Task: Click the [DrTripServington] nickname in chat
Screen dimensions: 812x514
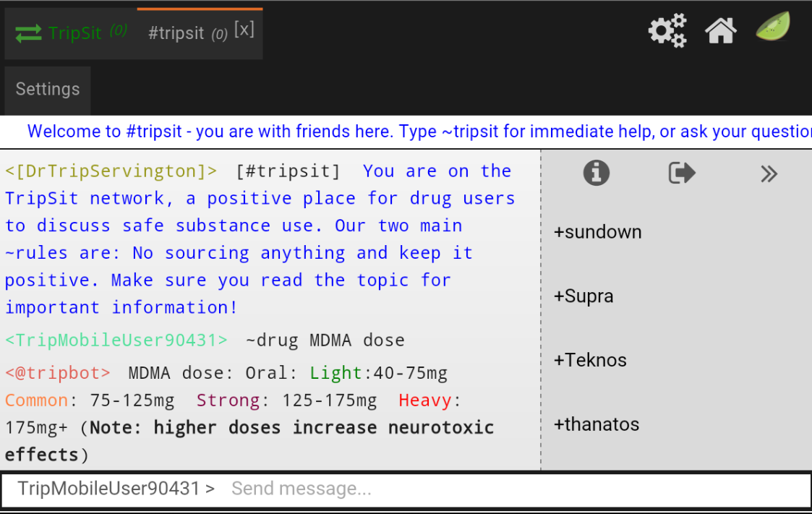Action: (111, 171)
